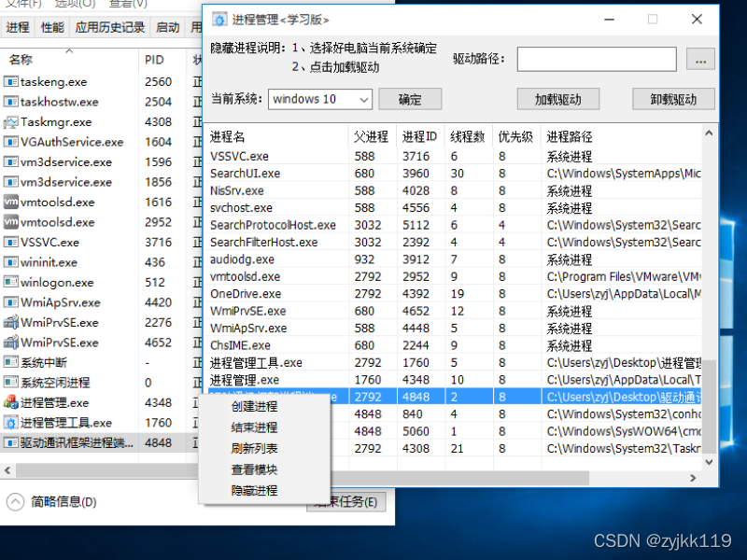Click the 名称 column sort header
Screen dimensions: 747x560
pos(69,60)
